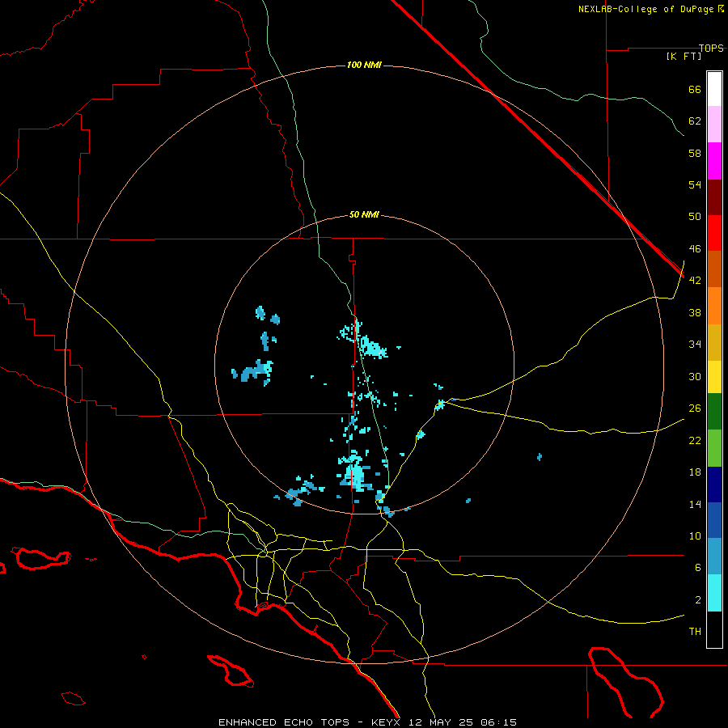This screenshot has height=728, width=728.
Task: Click the legend value 22
Action: point(695,440)
